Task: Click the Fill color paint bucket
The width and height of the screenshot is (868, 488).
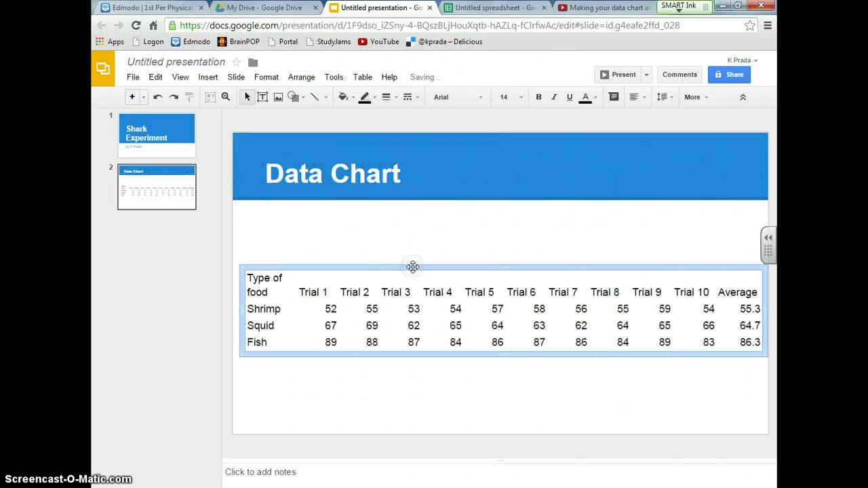Action: (x=344, y=97)
